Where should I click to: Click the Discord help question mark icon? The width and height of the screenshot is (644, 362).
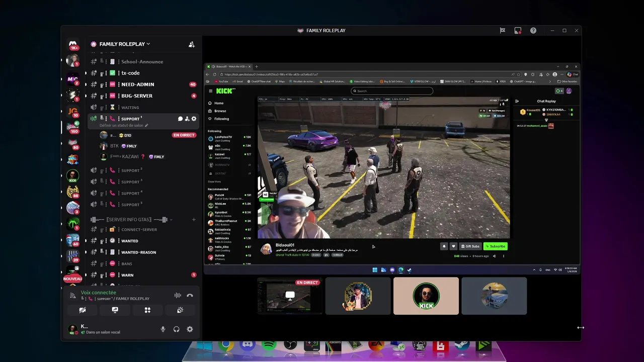pyautogui.click(x=533, y=31)
